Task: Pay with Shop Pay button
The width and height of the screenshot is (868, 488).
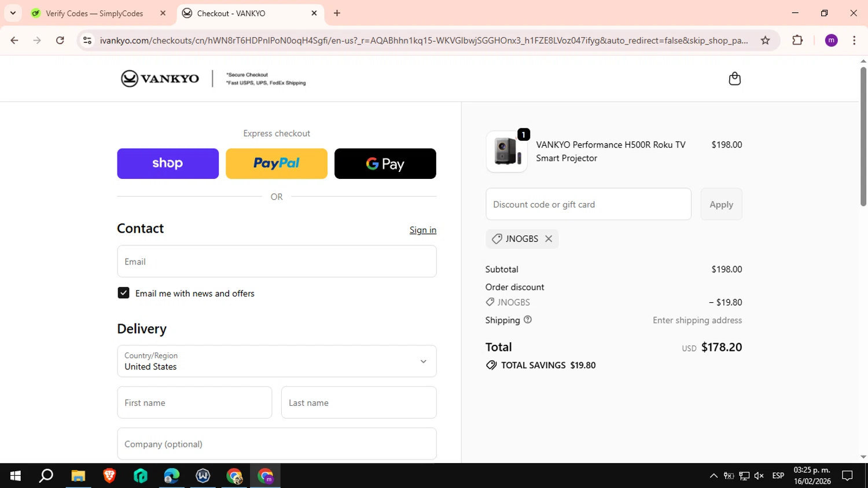Action: pos(168,163)
